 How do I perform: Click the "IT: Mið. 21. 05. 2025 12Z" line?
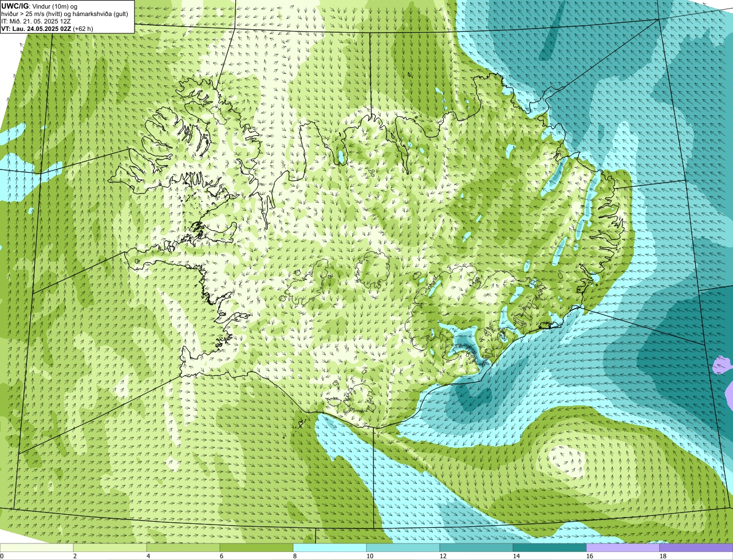tap(36, 21)
